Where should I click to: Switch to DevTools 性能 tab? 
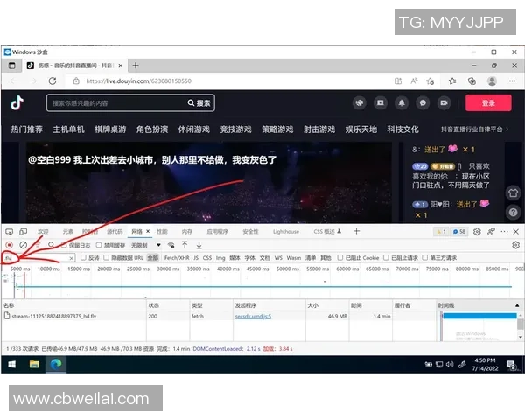pos(162,231)
